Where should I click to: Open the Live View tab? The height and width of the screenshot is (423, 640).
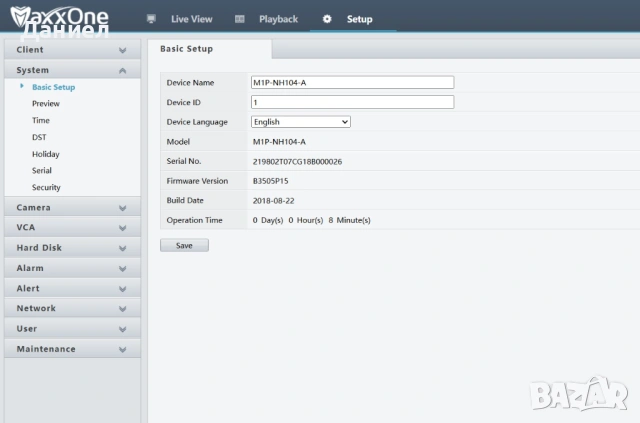tap(191, 19)
